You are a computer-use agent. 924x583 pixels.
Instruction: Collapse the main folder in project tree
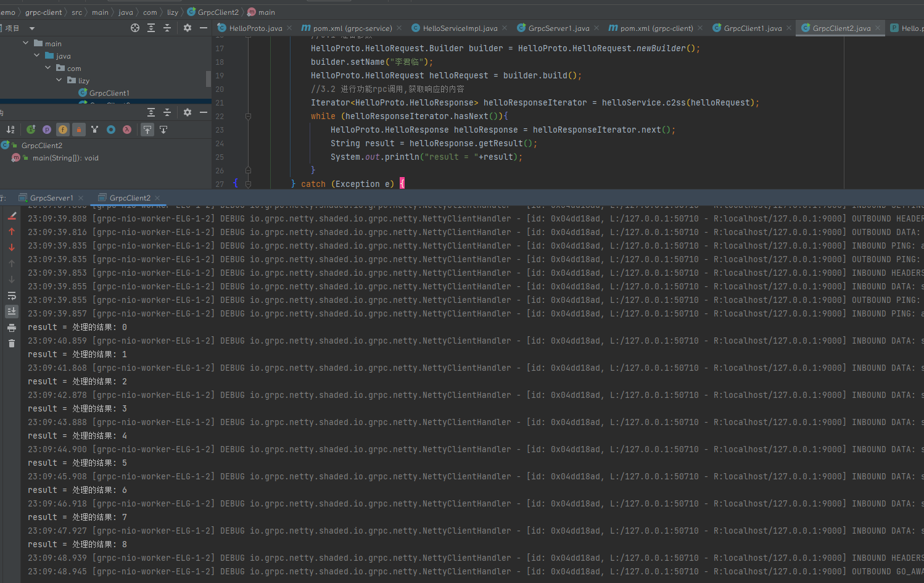click(26, 43)
